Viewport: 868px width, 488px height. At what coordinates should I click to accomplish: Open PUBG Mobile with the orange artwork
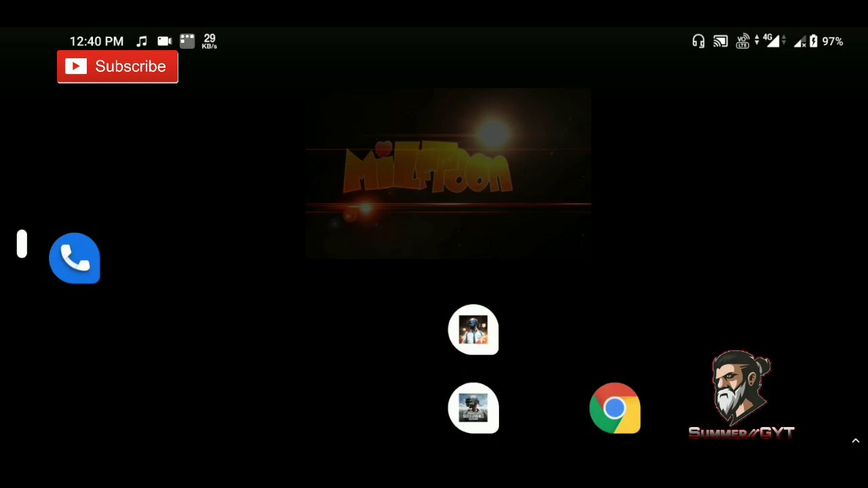click(x=473, y=330)
